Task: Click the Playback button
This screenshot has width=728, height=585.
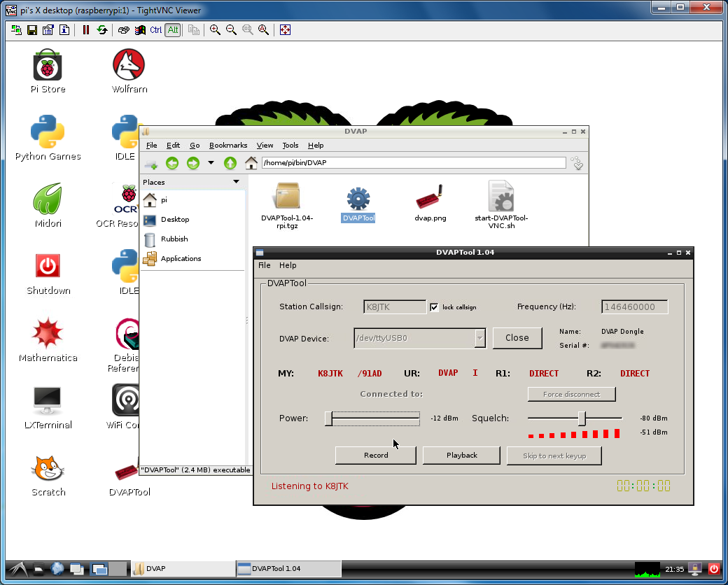Action: (x=461, y=456)
